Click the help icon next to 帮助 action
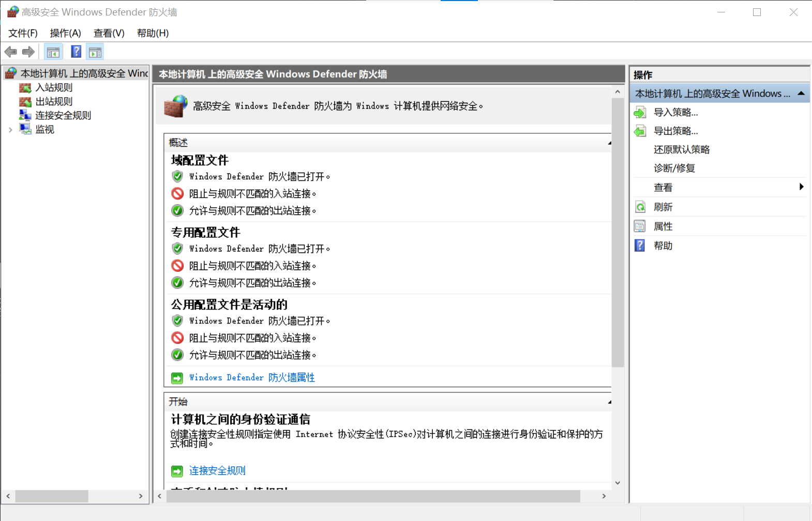Screen dimensions: 812x521 tap(640, 246)
